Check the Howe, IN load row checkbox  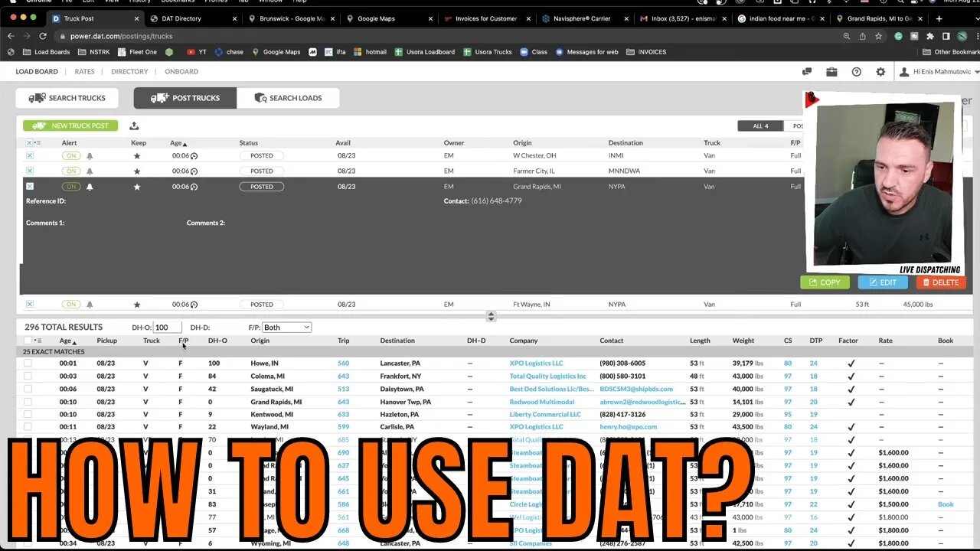tap(28, 364)
